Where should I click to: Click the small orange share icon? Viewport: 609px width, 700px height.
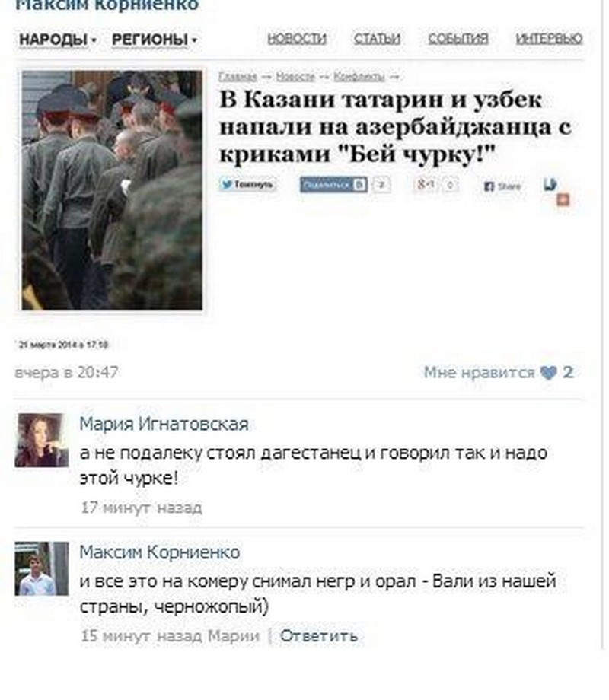[563, 199]
